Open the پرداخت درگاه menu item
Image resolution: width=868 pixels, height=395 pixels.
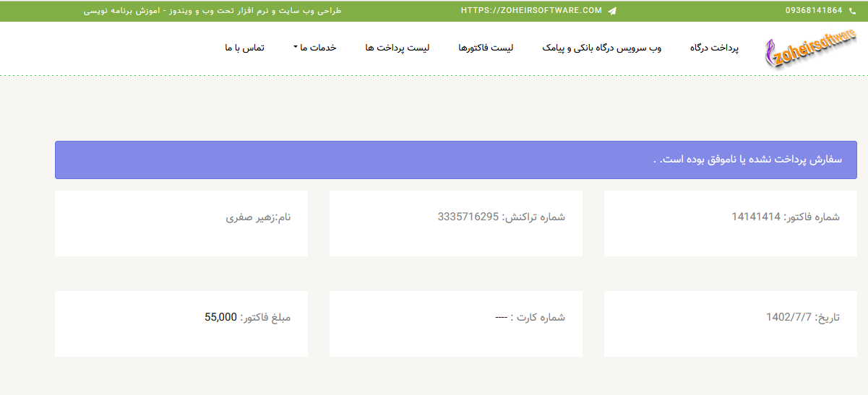pos(715,48)
